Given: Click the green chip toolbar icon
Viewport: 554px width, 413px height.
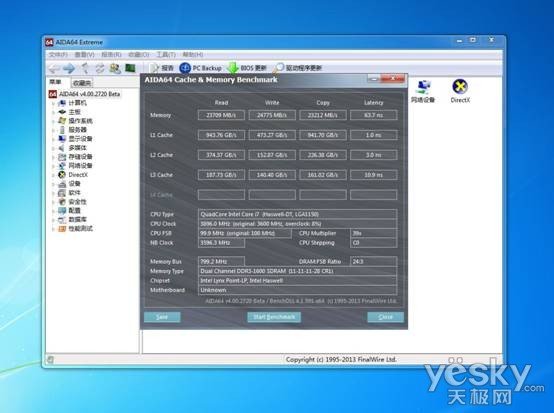Looking at the screenshot, I should point(130,68).
